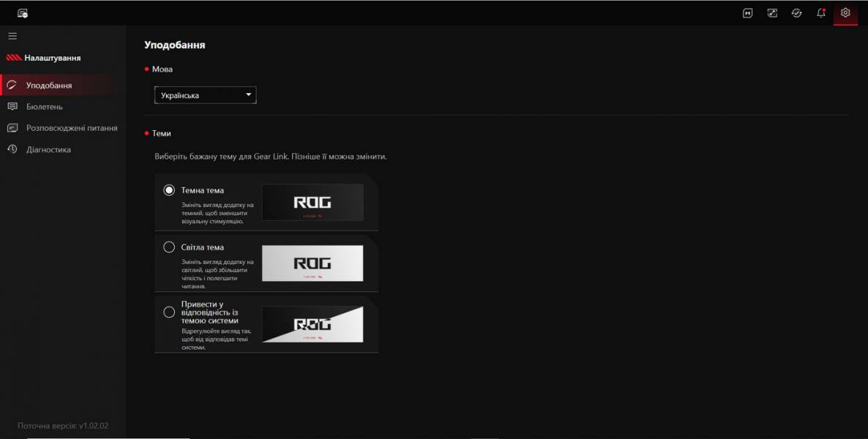Select the Світла тема radio button
This screenshot has width=868, height=439.
[168, 247]
